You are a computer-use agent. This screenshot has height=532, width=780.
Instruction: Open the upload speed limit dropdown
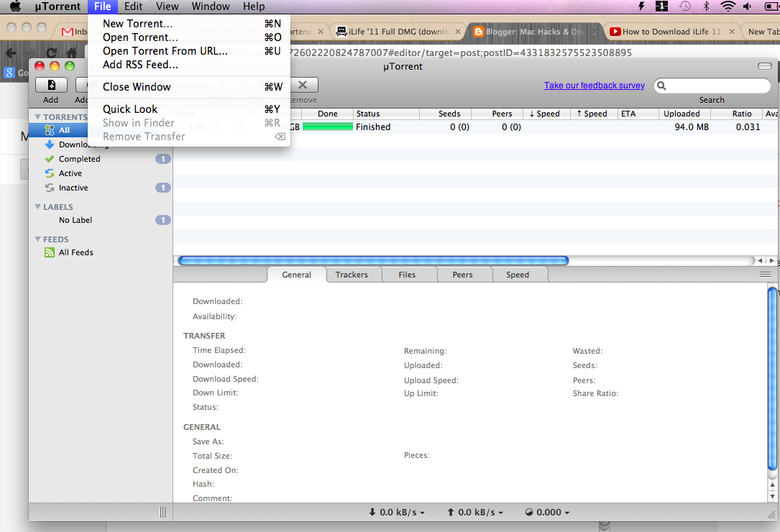[x=475, y=512]
